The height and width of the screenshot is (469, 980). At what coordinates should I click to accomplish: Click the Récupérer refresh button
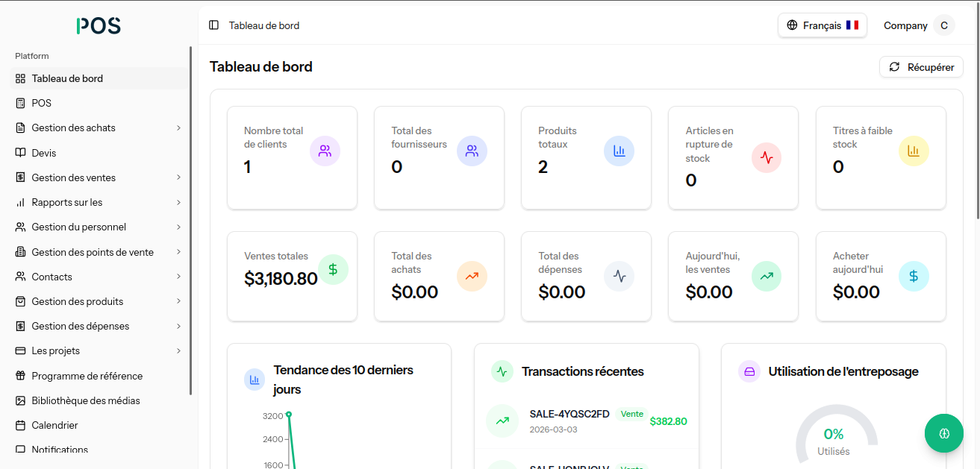(921, 67)
